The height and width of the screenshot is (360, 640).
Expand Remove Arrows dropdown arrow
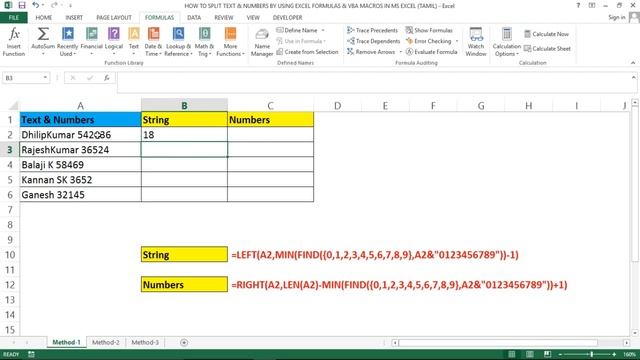[401, 52]
